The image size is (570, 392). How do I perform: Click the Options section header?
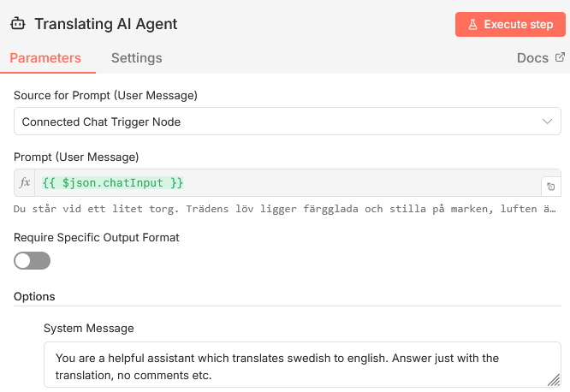(34, 296)
